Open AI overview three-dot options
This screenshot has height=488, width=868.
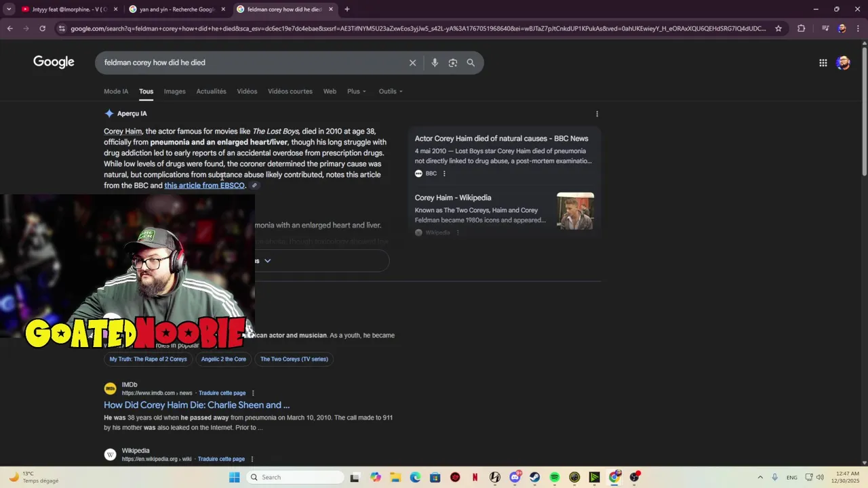click(597, 114)
